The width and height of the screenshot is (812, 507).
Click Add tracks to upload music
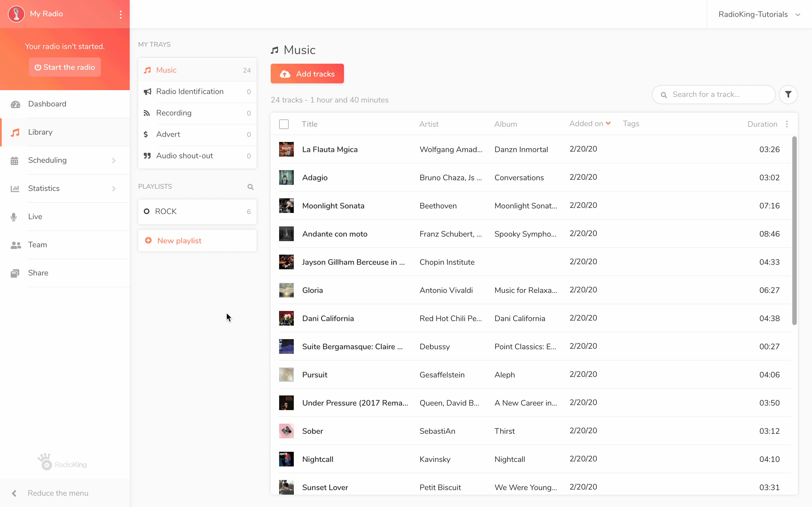point(307,74)
